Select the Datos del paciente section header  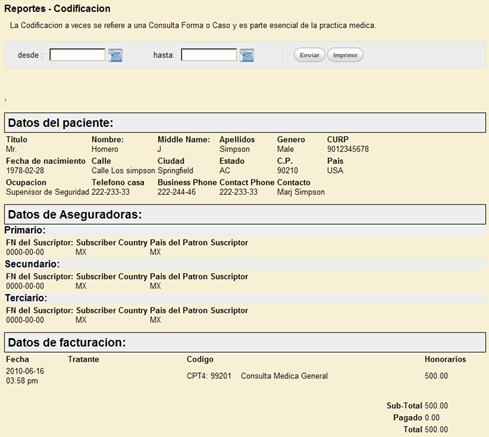(245, 123)
